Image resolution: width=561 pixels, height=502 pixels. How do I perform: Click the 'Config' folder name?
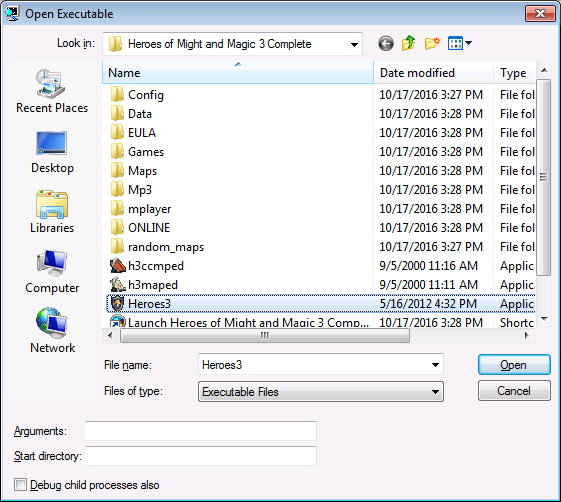tap(146, 95)
